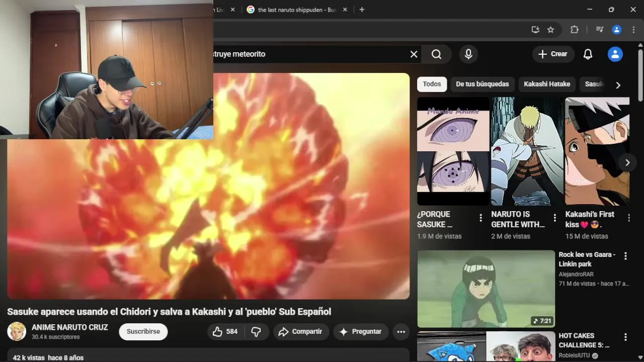Open 'HOT CAKES CHALLENGE 5' video title
644x362 pixels.
click(584, 340)
